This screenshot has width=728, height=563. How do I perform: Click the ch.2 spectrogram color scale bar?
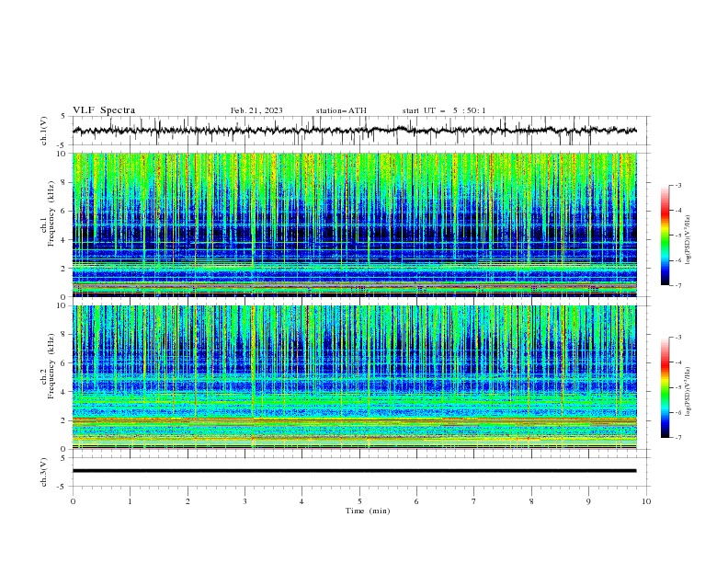click(665, 387)
